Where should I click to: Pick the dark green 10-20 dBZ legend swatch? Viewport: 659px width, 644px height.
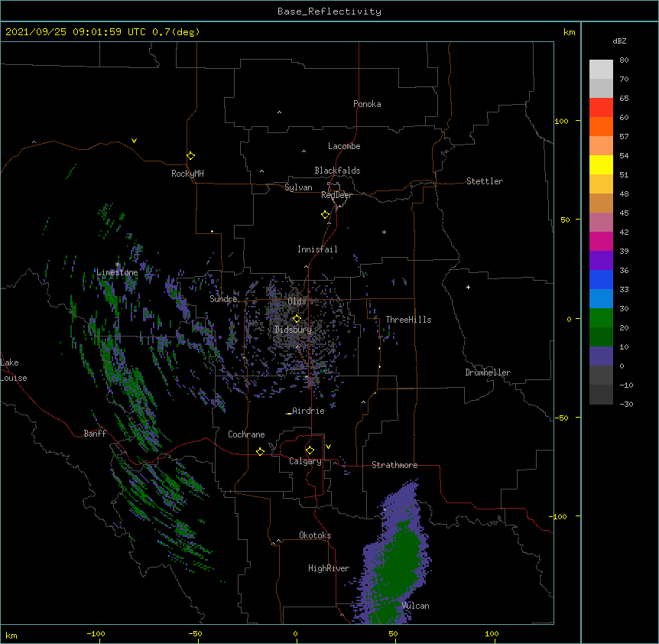tap(601, 337)
